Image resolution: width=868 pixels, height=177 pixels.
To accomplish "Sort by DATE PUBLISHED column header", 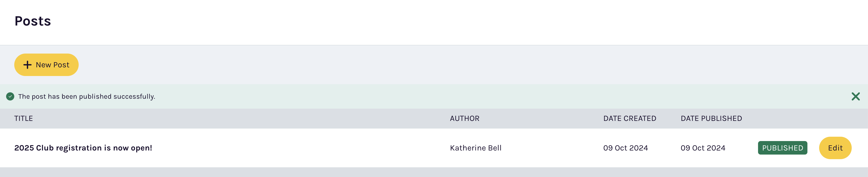I will [711, 118].
